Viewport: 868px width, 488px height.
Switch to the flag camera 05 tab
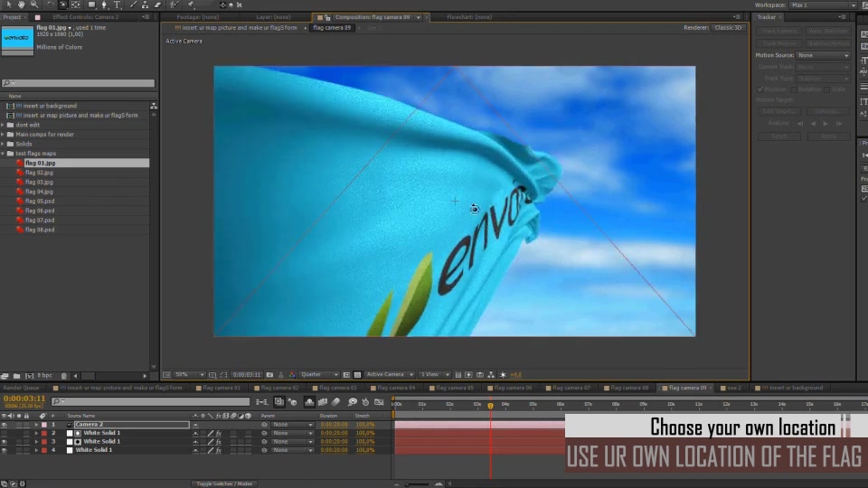coord(453,388)
